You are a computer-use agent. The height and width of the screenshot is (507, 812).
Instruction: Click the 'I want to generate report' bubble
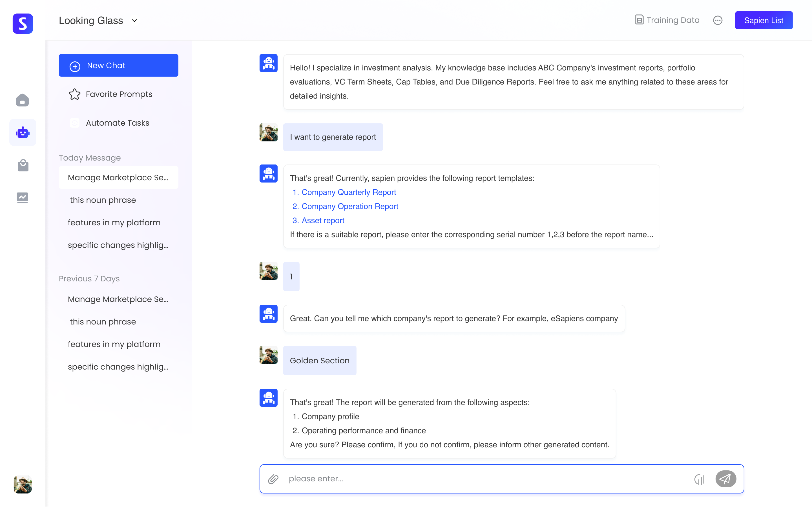tap(333, 137)
